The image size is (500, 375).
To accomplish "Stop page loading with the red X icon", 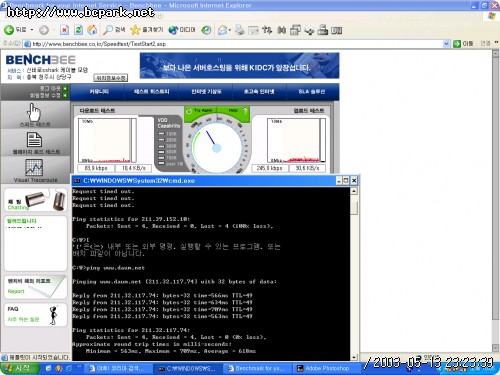I will [x=64, y=30].
